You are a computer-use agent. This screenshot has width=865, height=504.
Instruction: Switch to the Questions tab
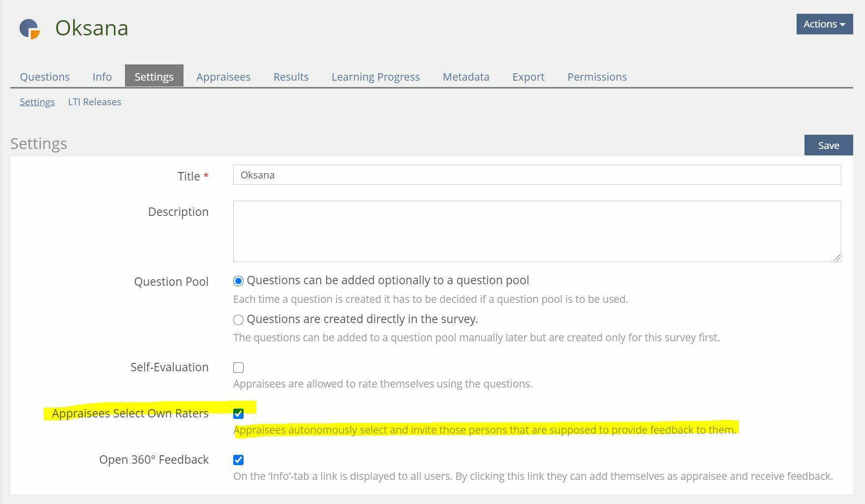[x=45, y=77]
